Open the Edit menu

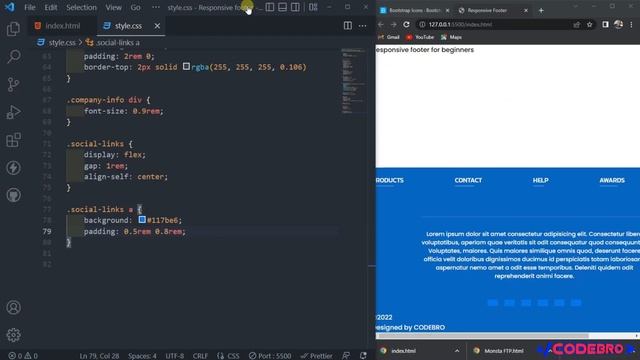tap(51, 7)
